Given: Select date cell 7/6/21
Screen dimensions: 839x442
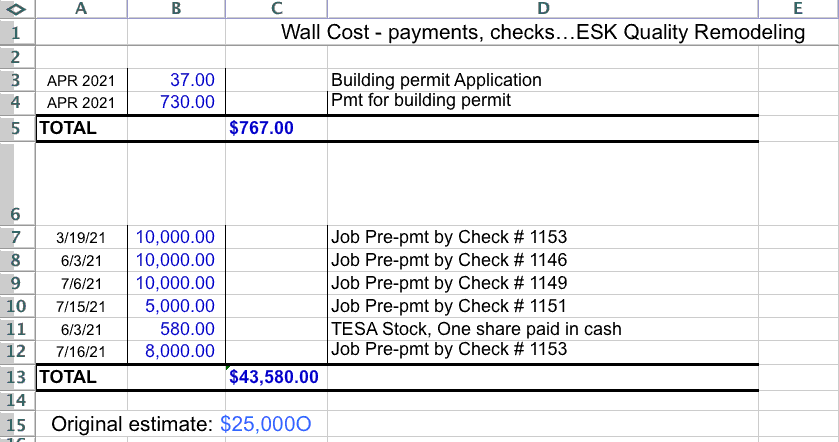Looking at the screenshot, I should point(81,283).
